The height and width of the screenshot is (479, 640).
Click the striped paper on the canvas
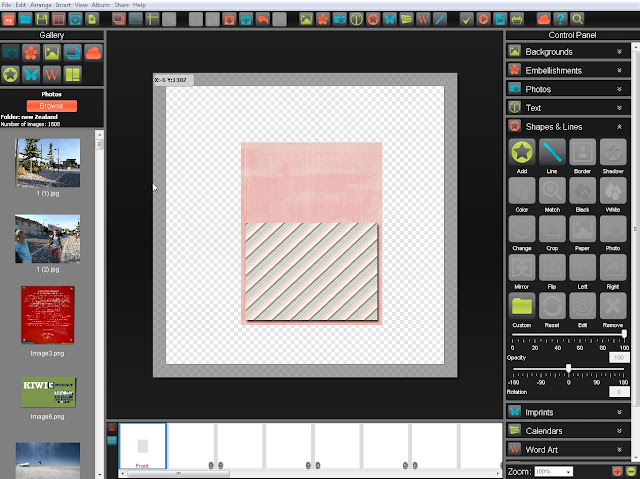point(311,271)
